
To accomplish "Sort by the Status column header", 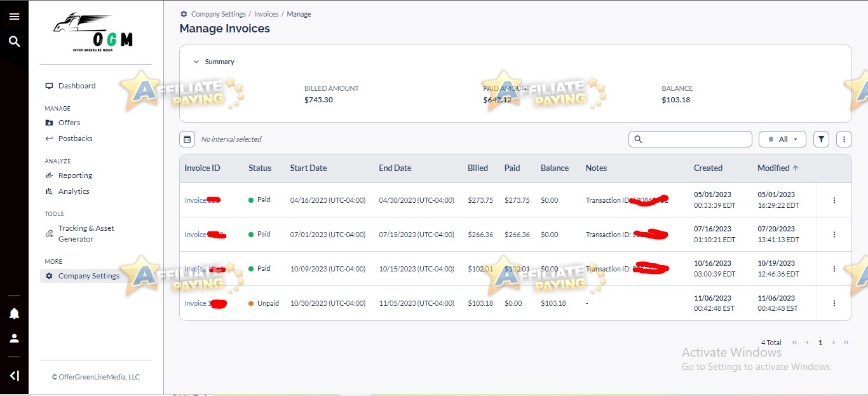I will (260, 168).
